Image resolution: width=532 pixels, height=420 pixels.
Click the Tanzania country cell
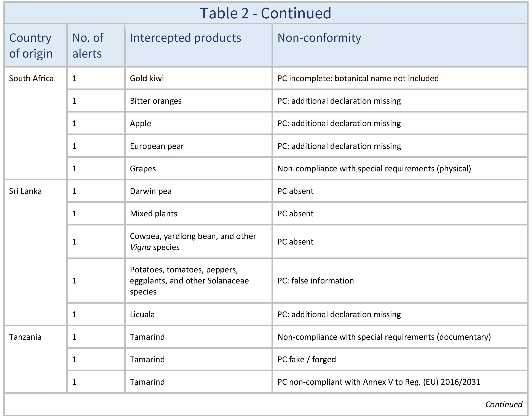[25, 337]
